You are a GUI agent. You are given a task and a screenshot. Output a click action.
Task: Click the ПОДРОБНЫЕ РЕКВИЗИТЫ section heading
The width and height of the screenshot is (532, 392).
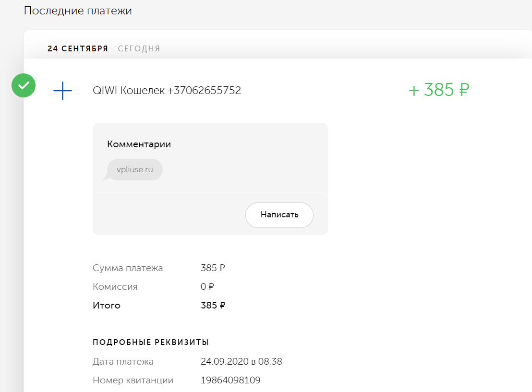click(151, 342)
